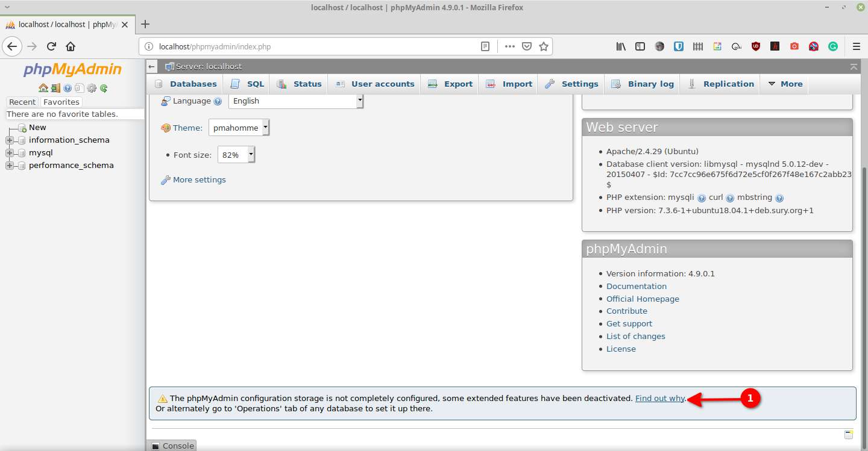Open the Console panel button
868x451 pixels.
[172, 446]
